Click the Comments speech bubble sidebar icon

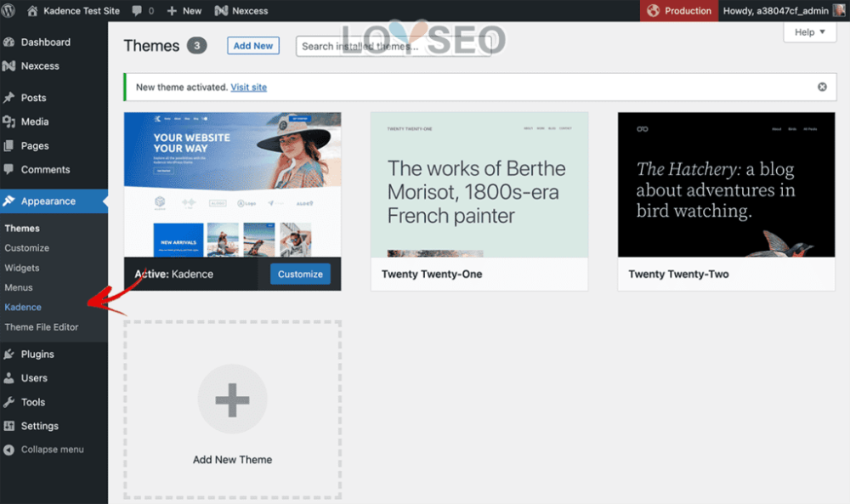pos(8,169)
